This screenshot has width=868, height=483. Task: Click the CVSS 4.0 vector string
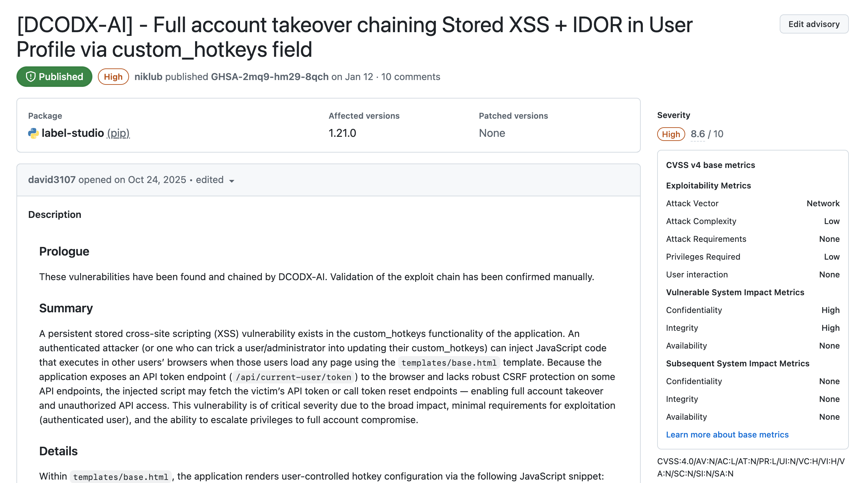point(751,467)
